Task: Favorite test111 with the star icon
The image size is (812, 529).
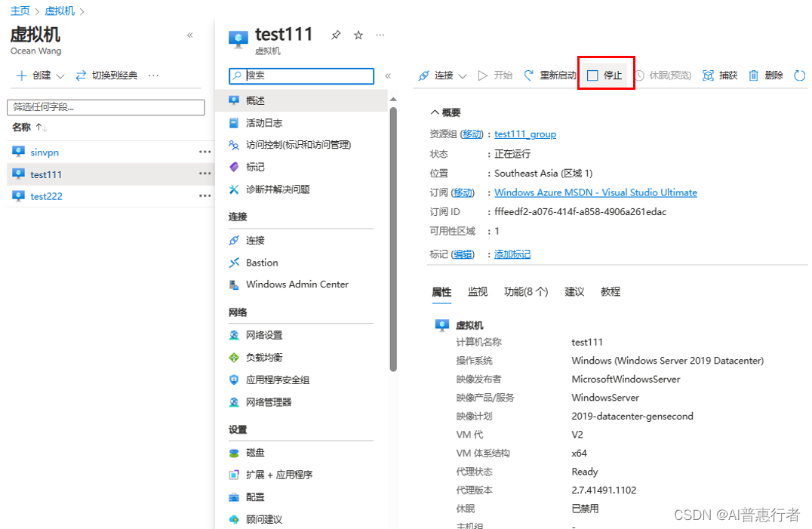Action: coord(358,35)
